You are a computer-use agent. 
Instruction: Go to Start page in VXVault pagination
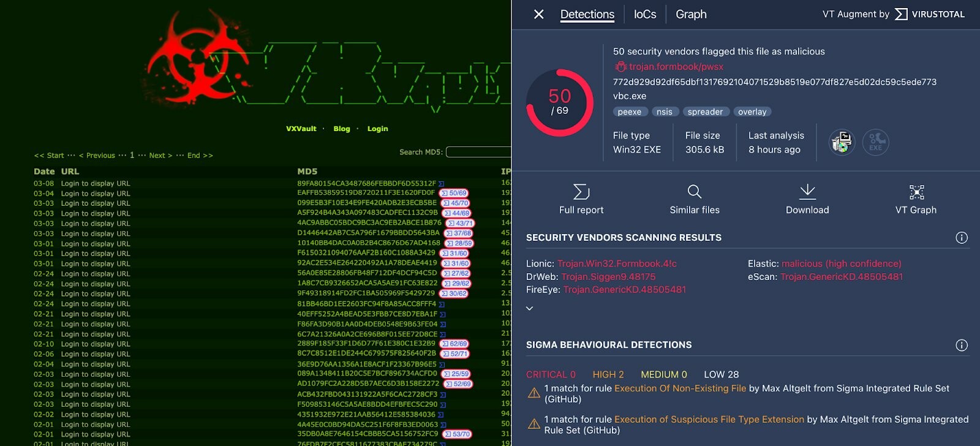point(49,156)
